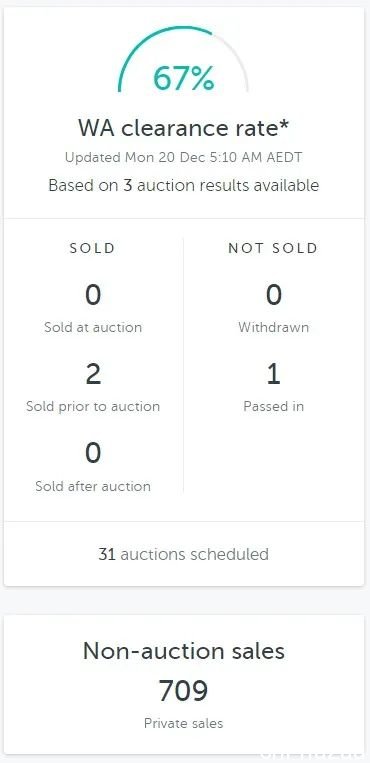
Task: Click the NOT SOLD column header
Action: tap(273, 248)
